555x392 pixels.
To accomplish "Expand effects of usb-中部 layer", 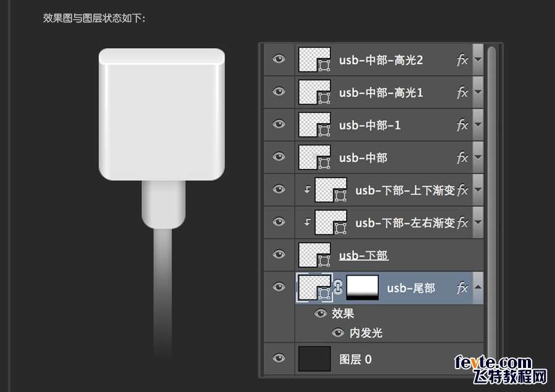I will tap(478, 157).
